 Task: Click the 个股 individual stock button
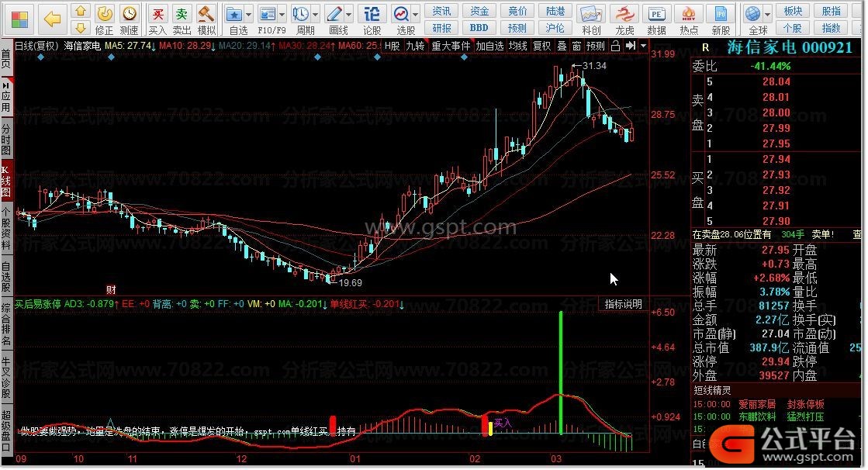click(x=793, y=28)
